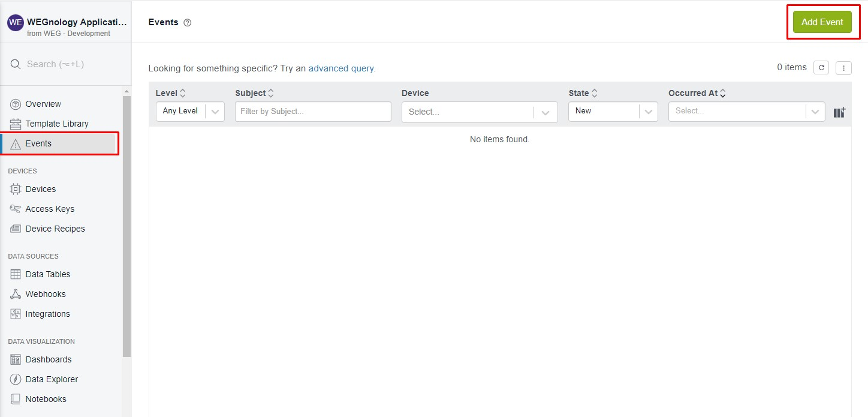Click the sidebar vertical scrollbar
The width and height of the screenshot is (868, 417).
click(x=126, y=225)
